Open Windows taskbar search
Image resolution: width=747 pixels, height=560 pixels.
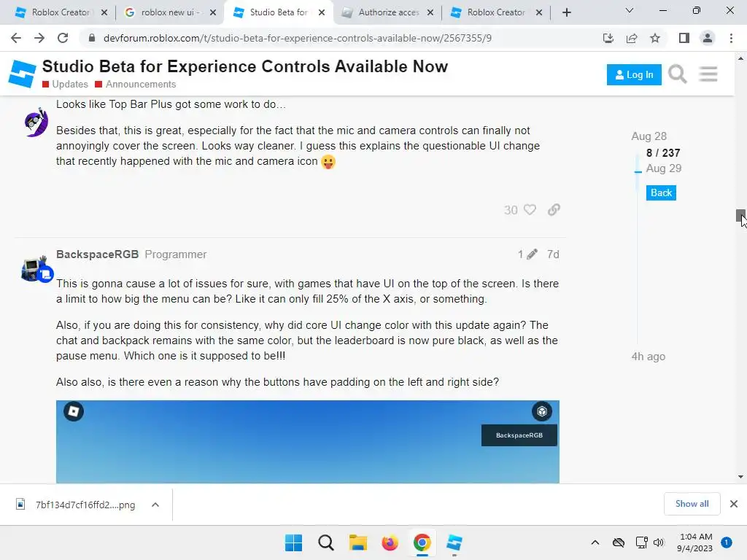point(326,542)
